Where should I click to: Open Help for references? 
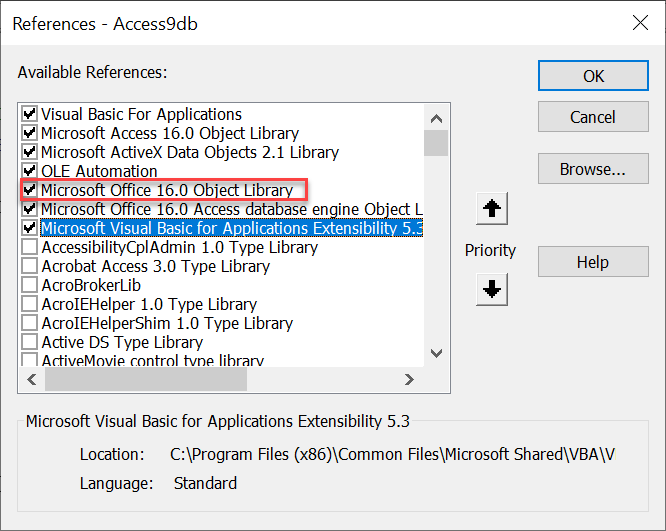(x=593, y=262)
